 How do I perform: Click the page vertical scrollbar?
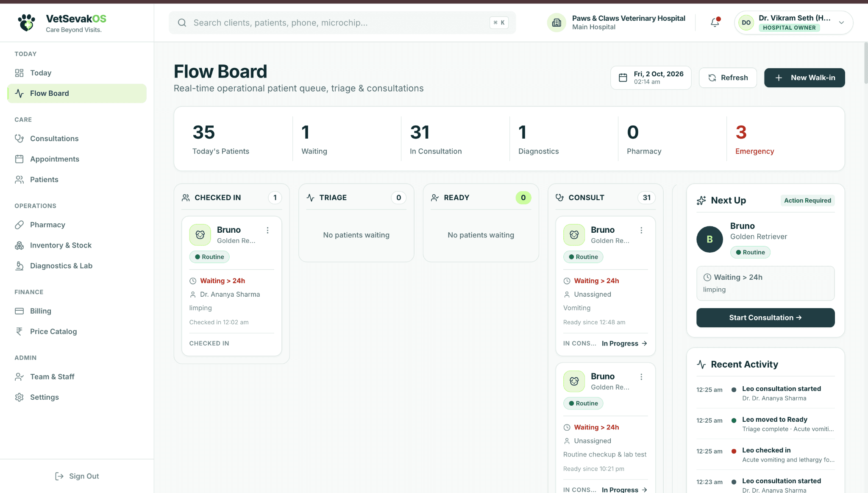click(865, 64)
